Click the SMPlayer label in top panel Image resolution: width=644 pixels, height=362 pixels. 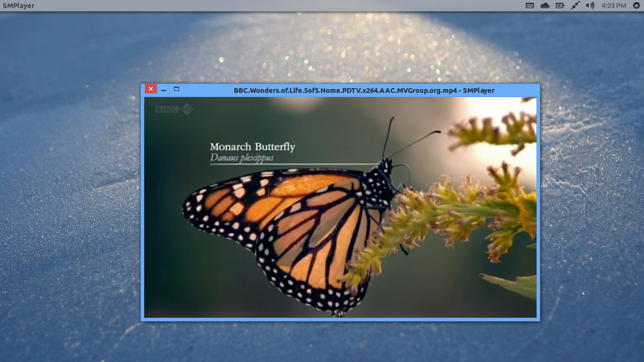click(18, 6)
